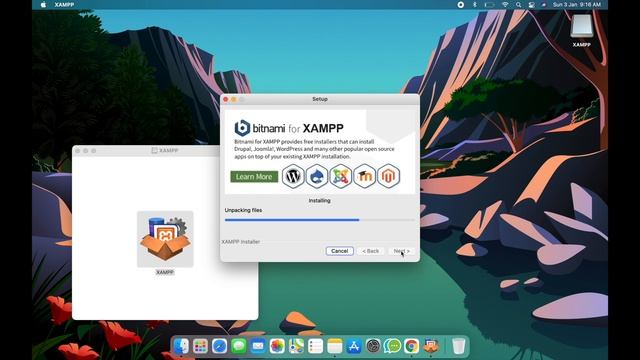This screenshot has height=360, width=640.
Task: Open Launchpad from the Dock
Action: pyautogui.click(x=200, y=346)
